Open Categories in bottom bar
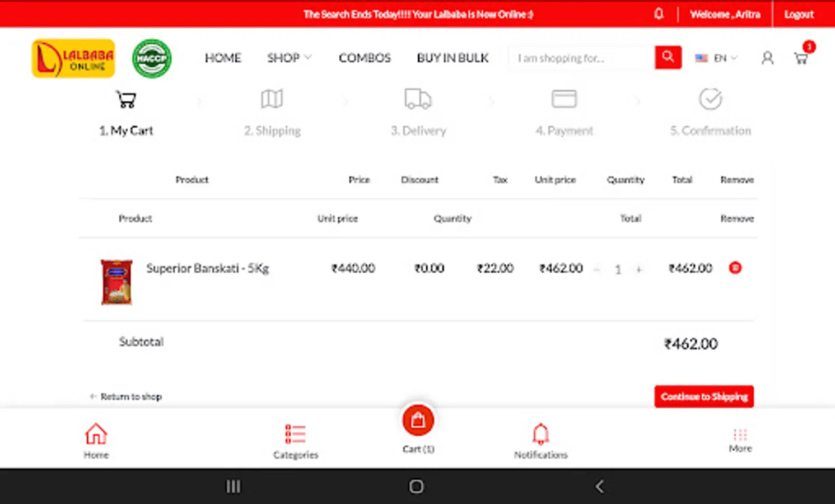The width and height of the screenshot is (835, 504). click(296, 442)
